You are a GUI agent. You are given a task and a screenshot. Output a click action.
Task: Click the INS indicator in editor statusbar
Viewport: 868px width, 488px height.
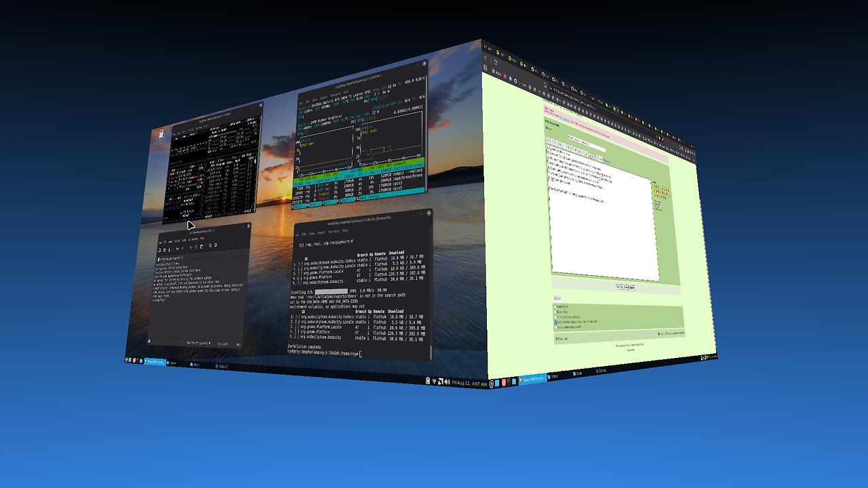(x=238, y=344)
